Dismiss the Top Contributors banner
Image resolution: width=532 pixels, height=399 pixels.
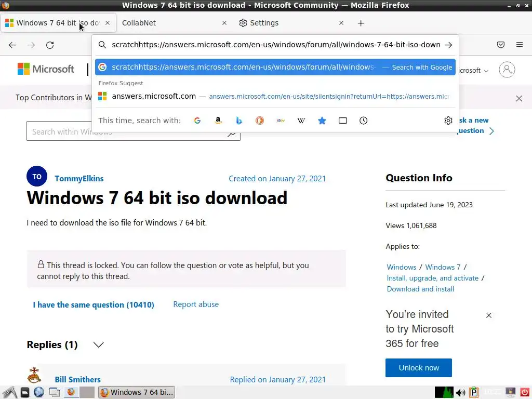click(x=519, y=98)
